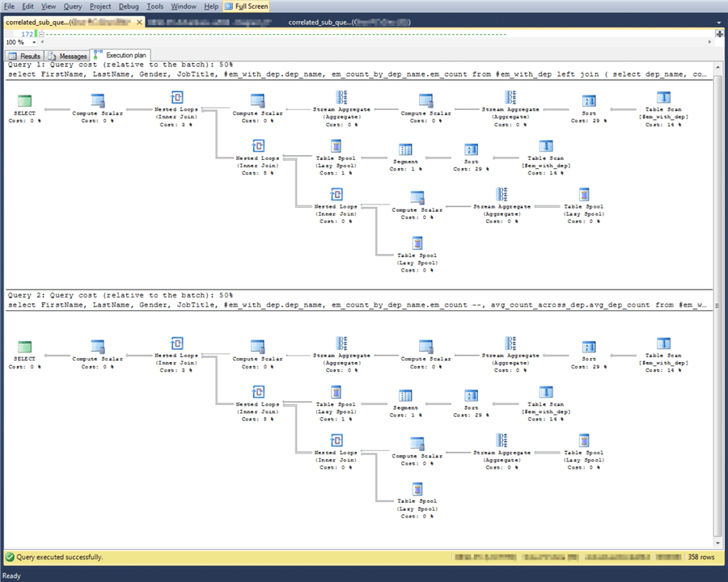Viewport: 728px width, 582px height.
Task: Select the first Nested Loops icon in Query 2
Action: coord(177,344)
